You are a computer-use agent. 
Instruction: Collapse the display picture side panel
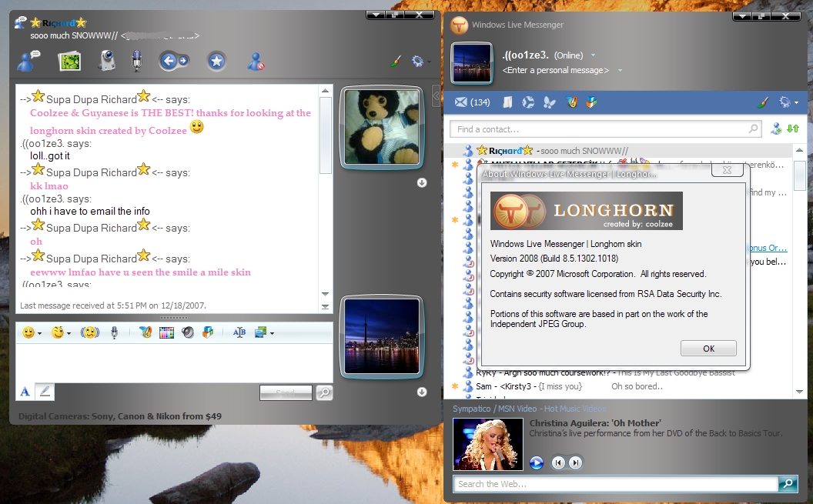[436, 96]
